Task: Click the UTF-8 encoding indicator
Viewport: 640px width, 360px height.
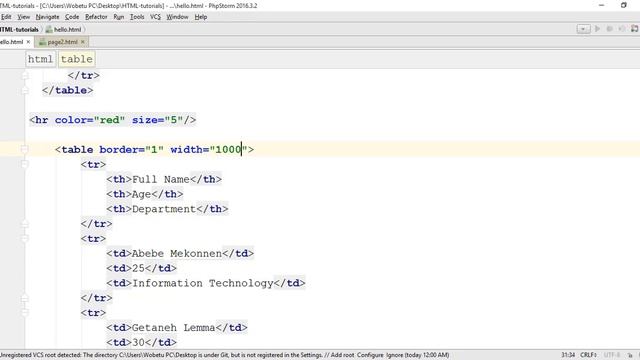Action: coord(611,355)
